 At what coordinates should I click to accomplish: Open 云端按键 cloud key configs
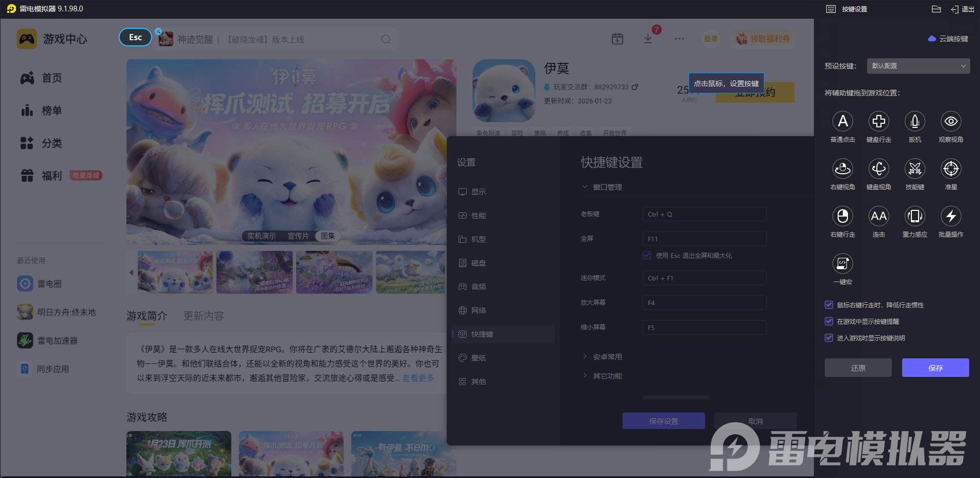(948, 39)
